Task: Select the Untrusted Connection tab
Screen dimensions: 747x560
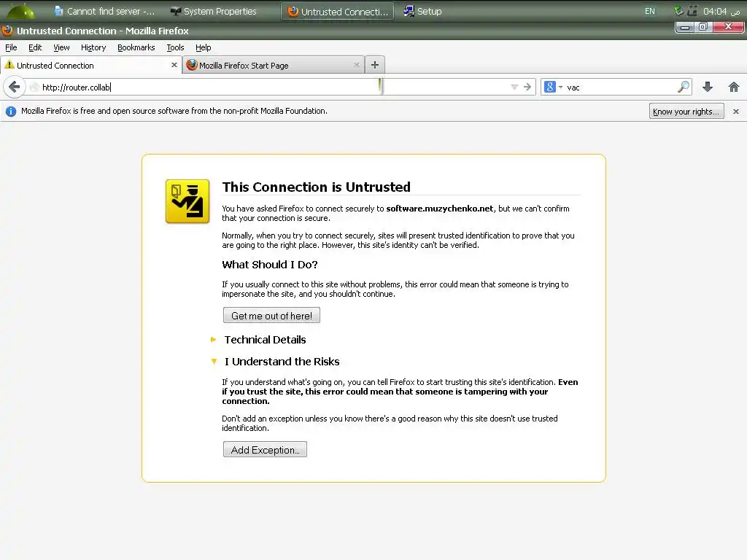Action: pyautogui.click(x=90, y=65)
